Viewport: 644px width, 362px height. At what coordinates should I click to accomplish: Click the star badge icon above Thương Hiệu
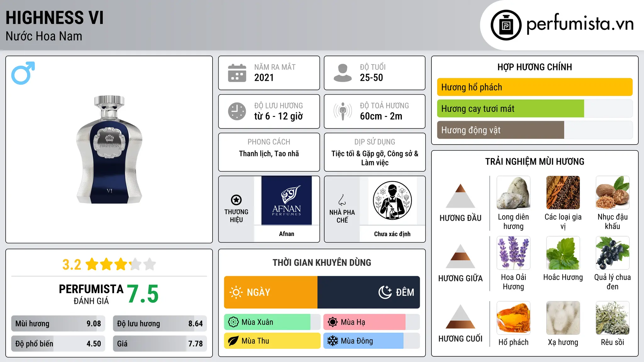(x=236, y=200)
